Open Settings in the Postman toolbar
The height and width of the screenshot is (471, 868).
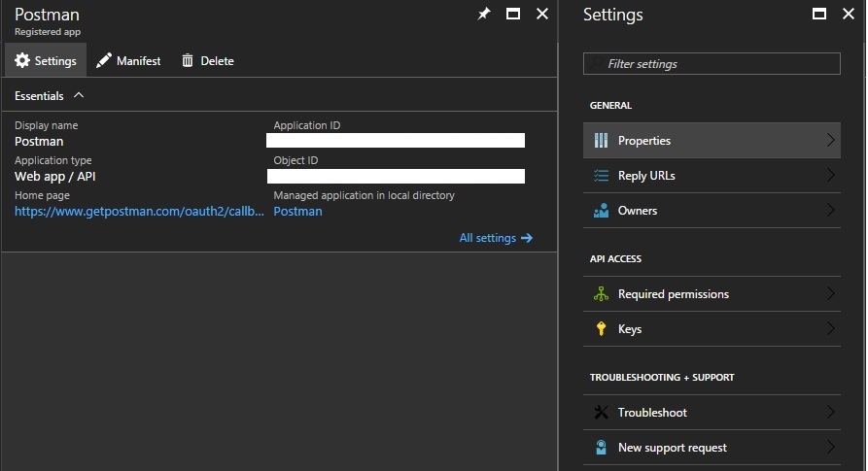coord(46,60)
